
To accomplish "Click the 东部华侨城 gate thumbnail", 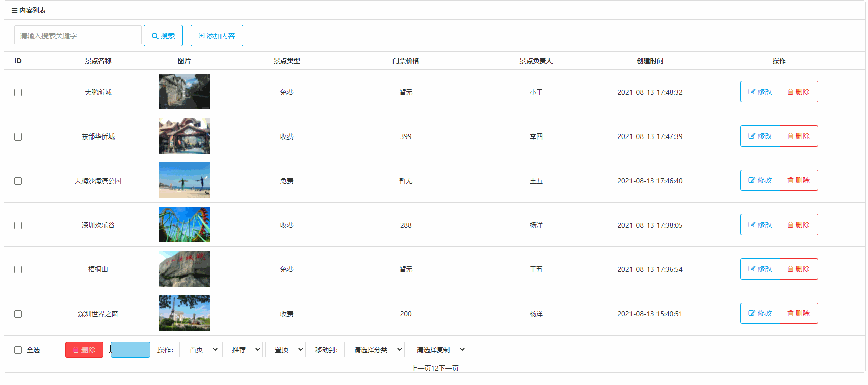I will point(185,136).
